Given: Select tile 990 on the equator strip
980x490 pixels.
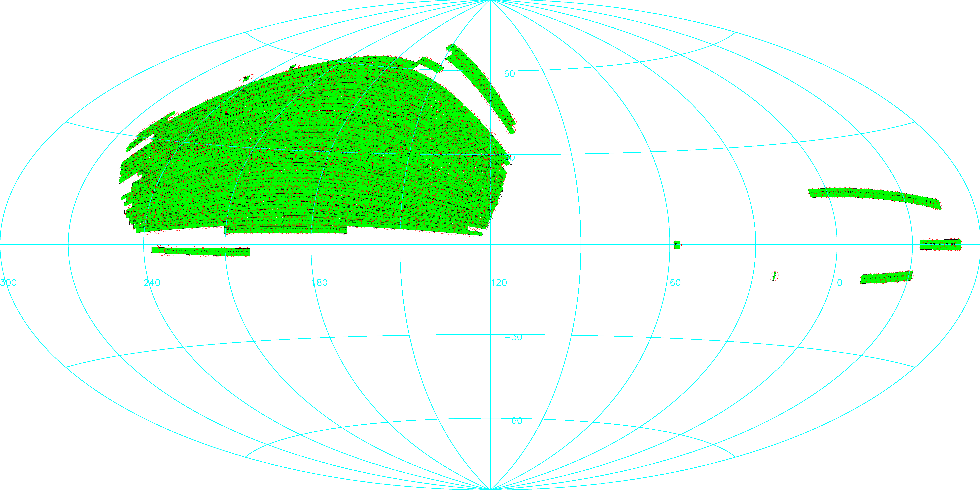Looking at the screenshot, I should (923, 245).
